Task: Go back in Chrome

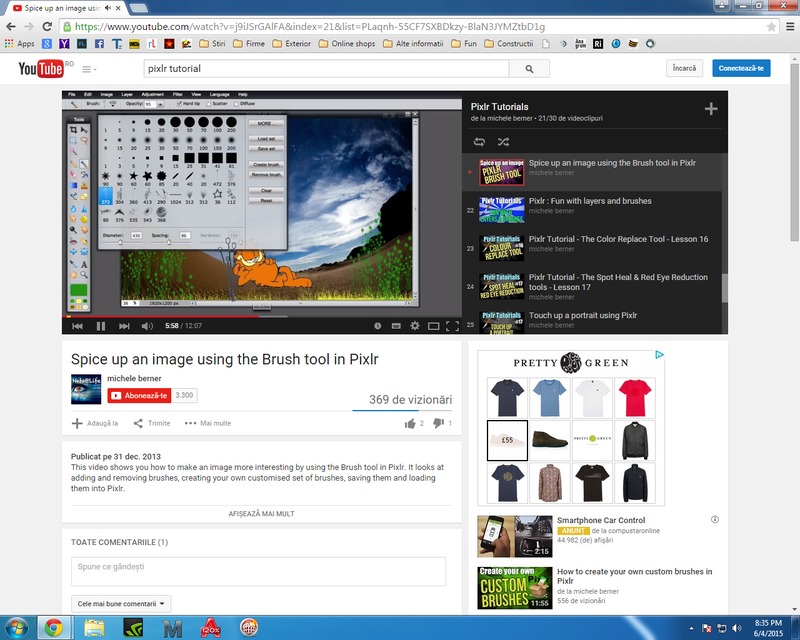Action: coord(11,27)
